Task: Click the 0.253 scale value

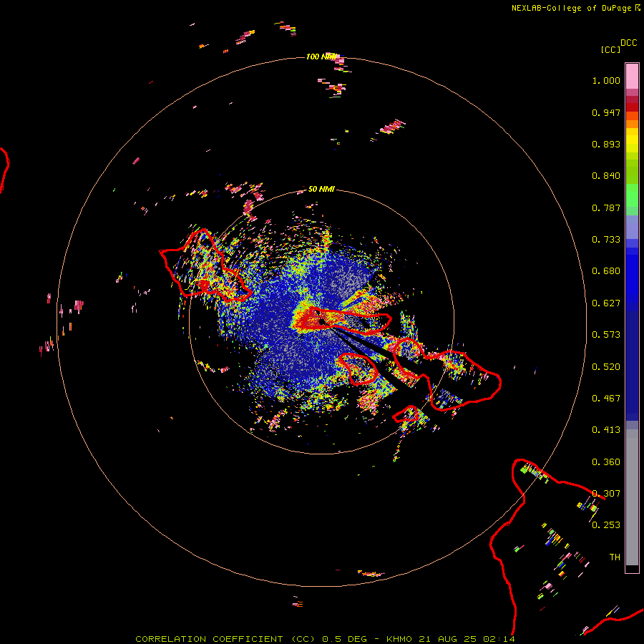Action: pos(606,525)
